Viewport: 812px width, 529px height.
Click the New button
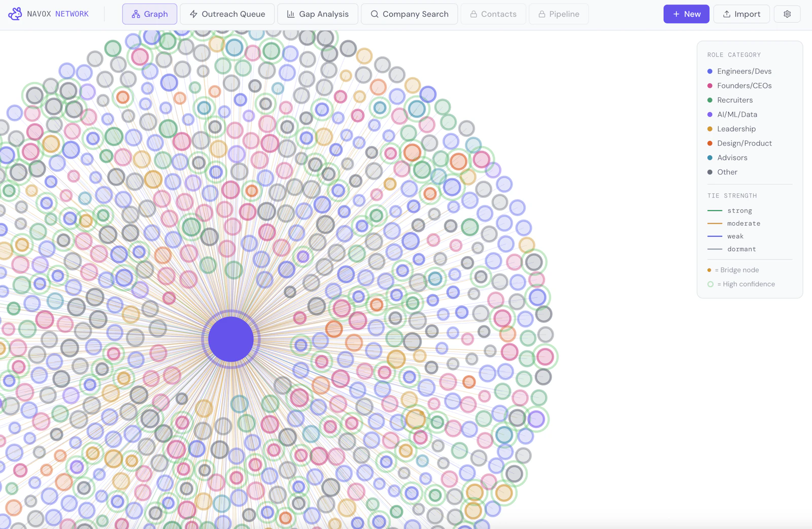pos(686,14)
